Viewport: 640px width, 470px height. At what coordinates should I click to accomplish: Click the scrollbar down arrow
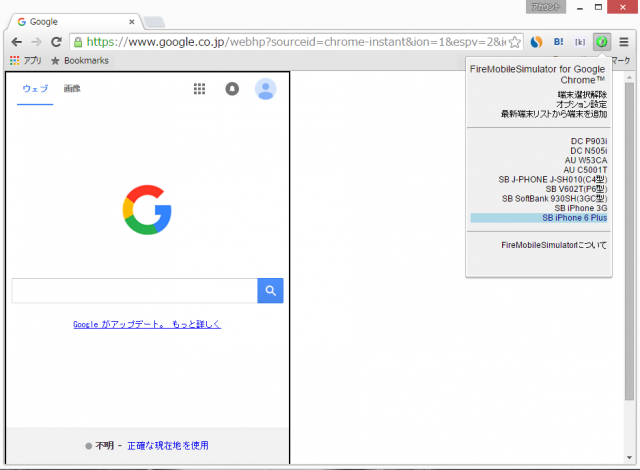tap(629, 457)
